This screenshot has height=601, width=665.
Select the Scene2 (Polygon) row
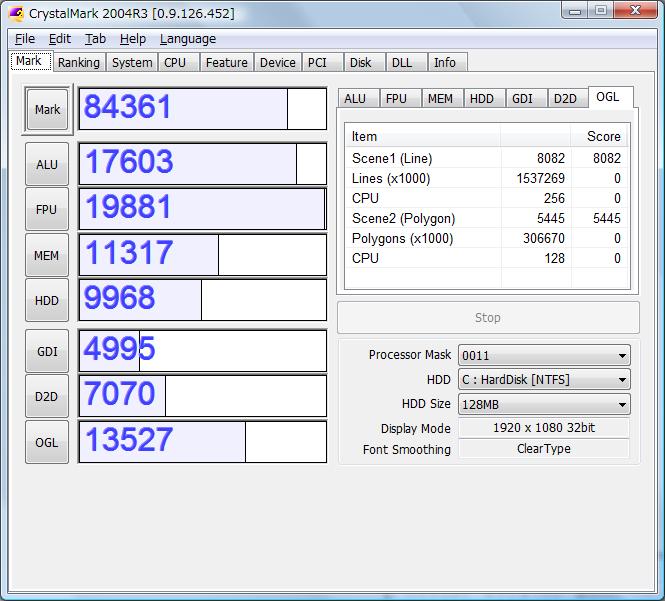487,218
